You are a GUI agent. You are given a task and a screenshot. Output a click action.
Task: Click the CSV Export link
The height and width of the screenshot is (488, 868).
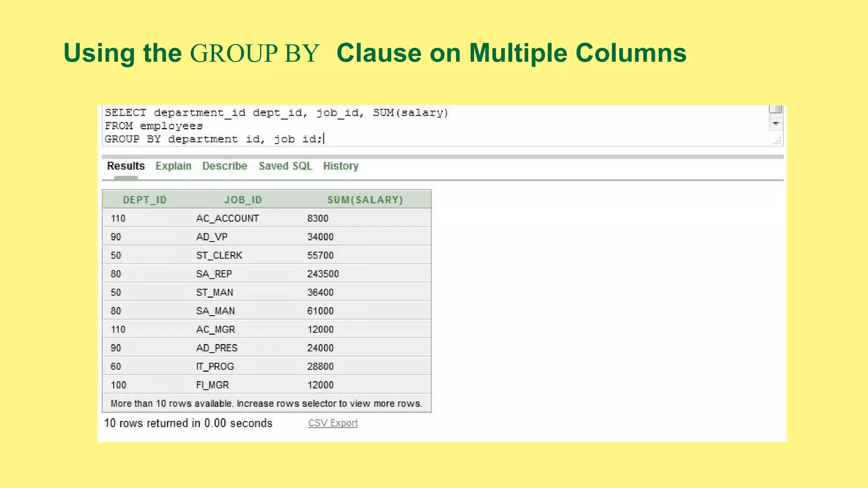coord(333,423)
